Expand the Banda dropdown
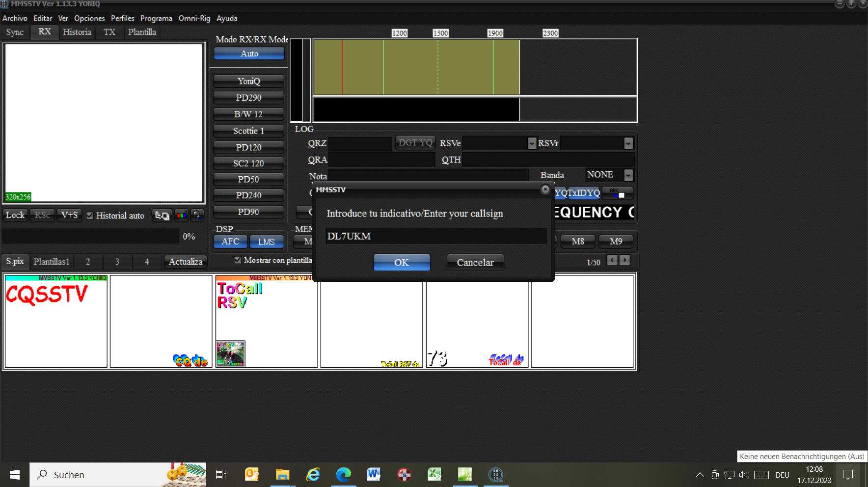Image resolution: width=868 pixels, height=487 pixels. pos(628,175)
